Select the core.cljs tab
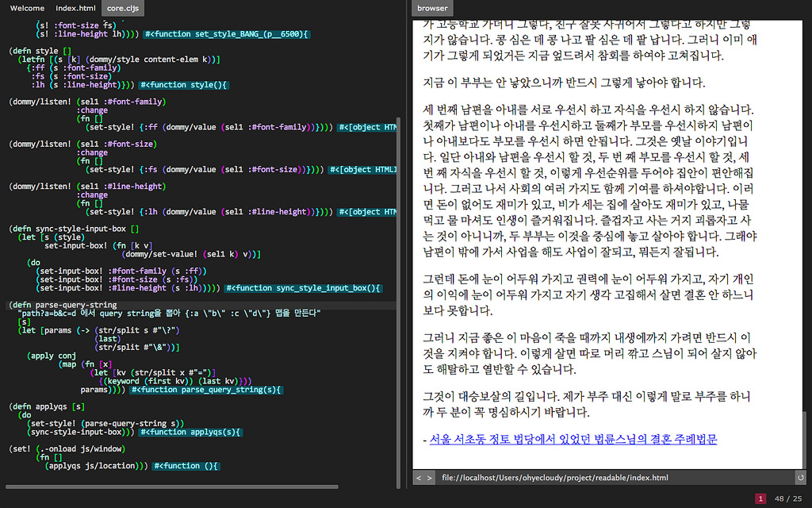The image size is (812, 508). 122,8
